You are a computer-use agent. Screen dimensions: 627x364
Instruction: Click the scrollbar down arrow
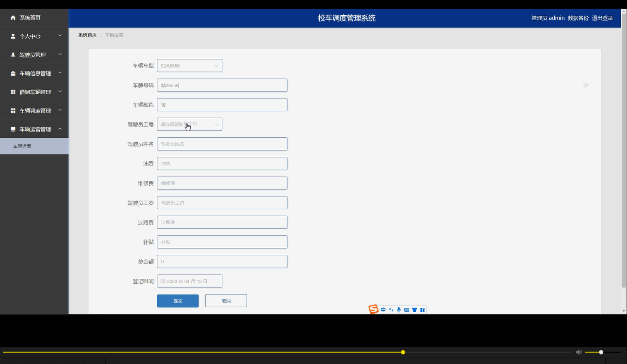click(x=624, y=311)
